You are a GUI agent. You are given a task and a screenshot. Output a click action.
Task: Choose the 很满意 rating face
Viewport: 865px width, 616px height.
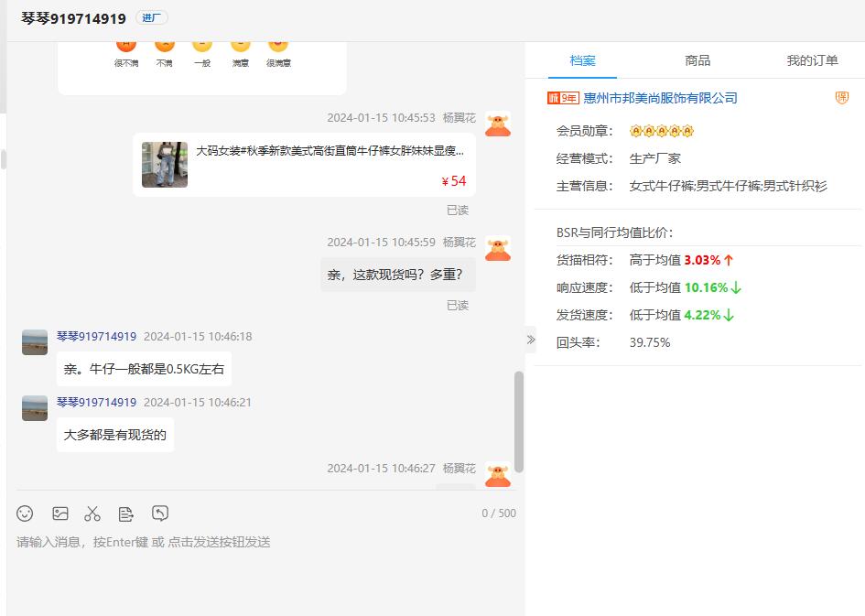coord(278,48)
